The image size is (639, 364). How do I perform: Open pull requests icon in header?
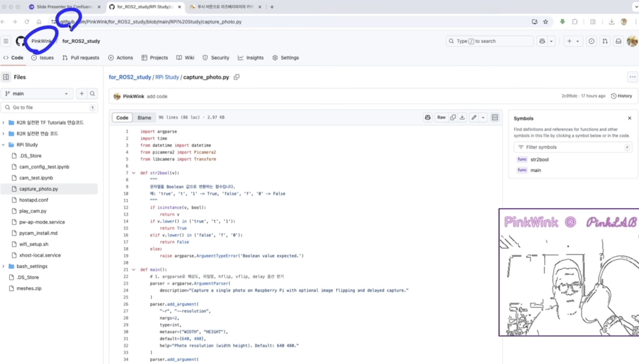[x=605, y=41]
